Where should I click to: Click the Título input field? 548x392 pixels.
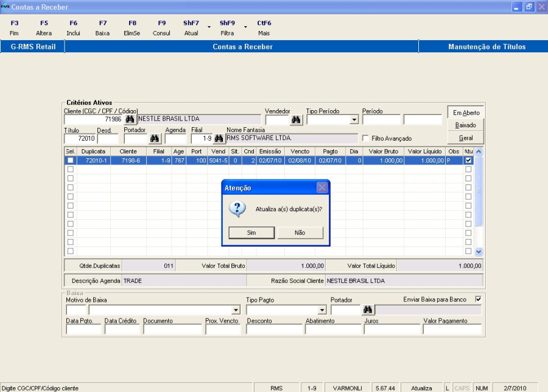point(79,139)
